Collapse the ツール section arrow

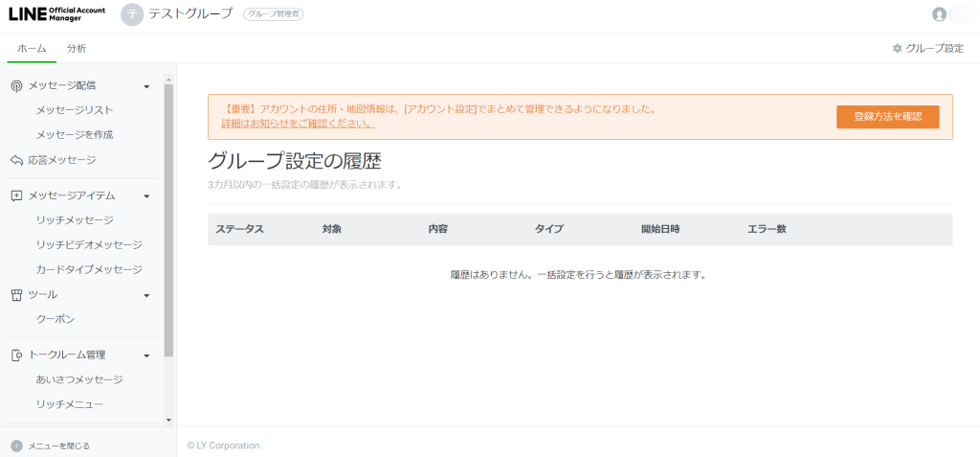point(146,295)
